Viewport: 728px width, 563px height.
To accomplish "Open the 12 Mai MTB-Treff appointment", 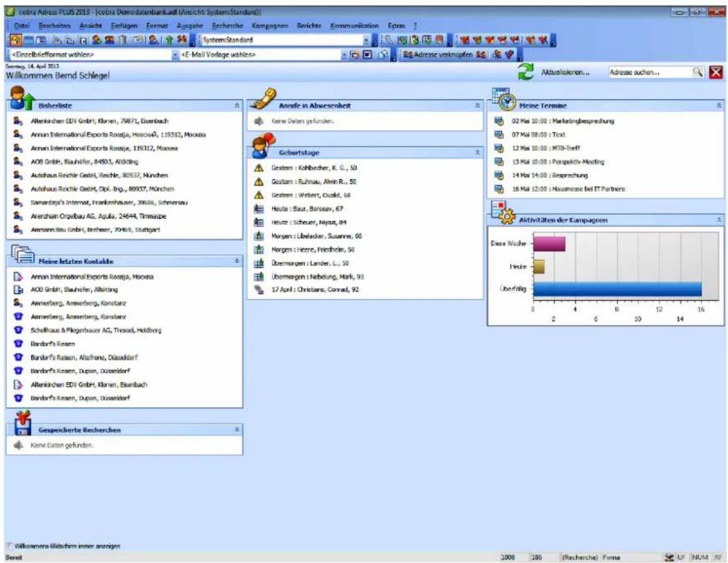I will click(x=546, y=148).
